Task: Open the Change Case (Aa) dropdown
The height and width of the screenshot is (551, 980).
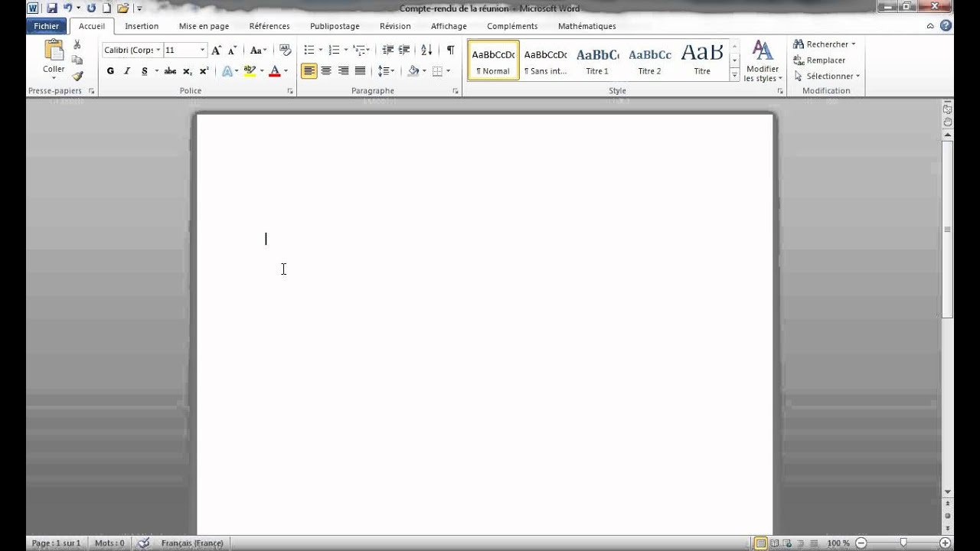Action: click(258, 50)
